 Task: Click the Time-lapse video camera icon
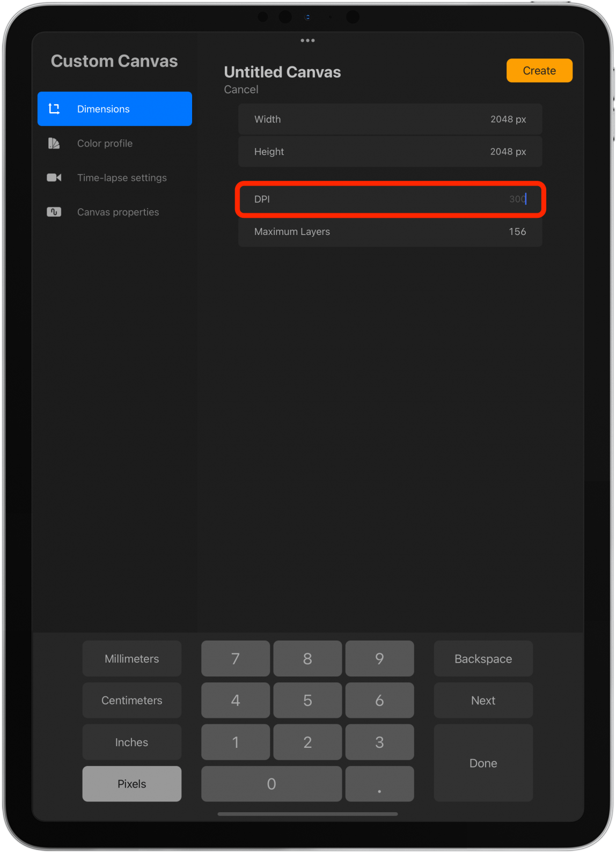point(54,178)
